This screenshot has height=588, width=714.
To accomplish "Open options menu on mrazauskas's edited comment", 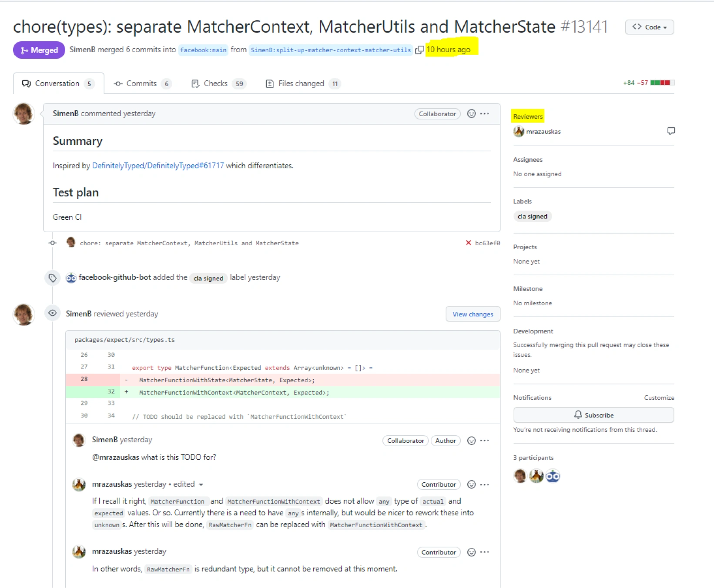I will (485, 484).
